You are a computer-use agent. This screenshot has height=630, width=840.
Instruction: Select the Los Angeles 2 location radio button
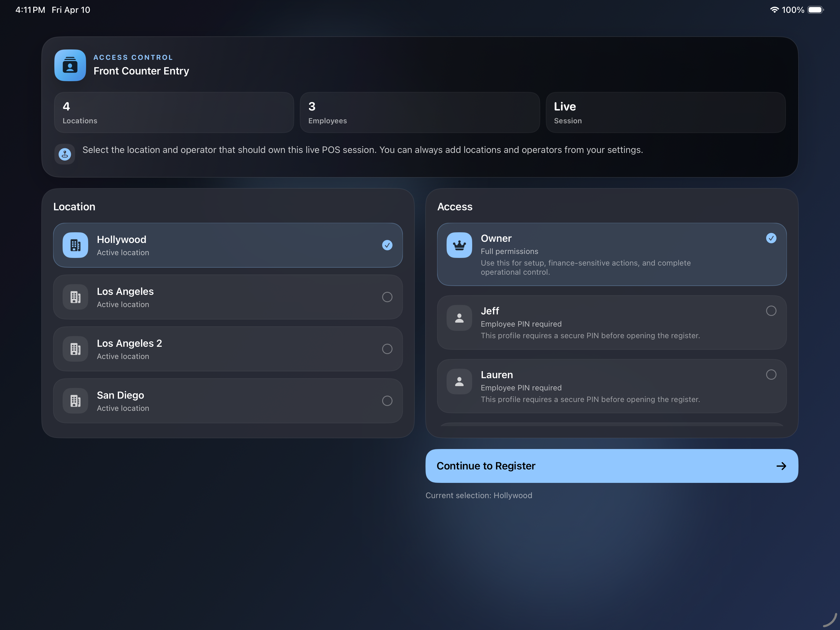coord(387,349)
